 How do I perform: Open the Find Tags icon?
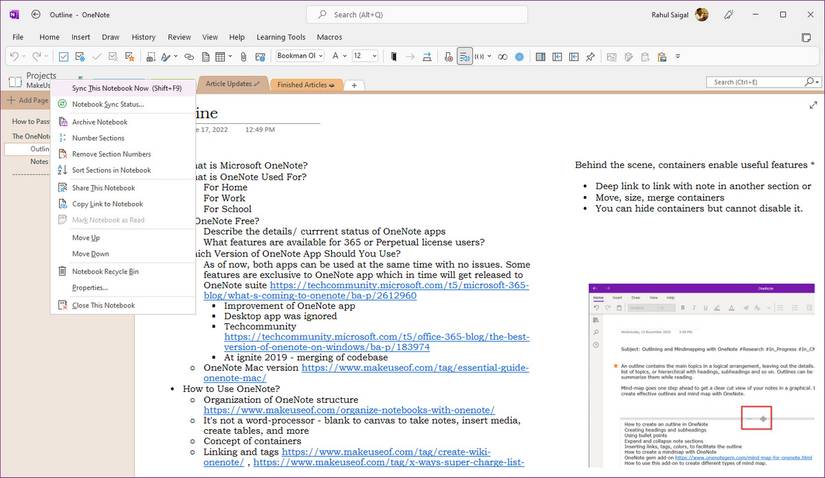pyautogui.click(x=113, y=56)
